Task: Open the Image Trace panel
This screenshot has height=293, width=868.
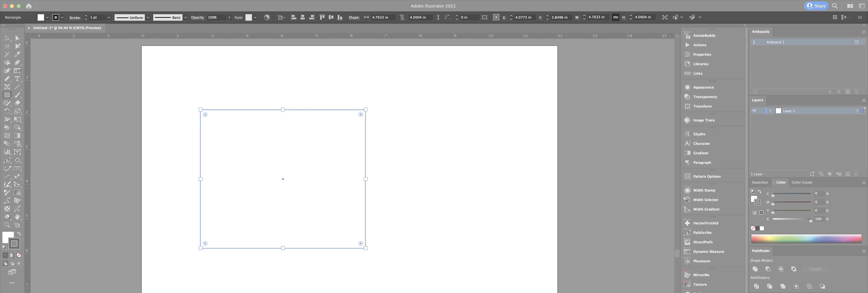Action: pyautogui.click(x=704, y=120)
